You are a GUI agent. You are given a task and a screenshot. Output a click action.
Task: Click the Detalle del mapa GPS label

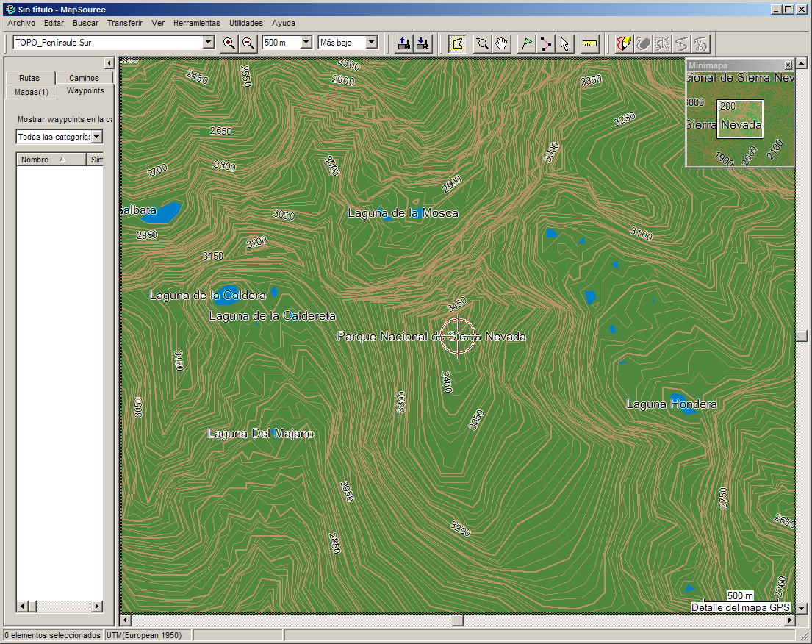click(x=740, y=607)
